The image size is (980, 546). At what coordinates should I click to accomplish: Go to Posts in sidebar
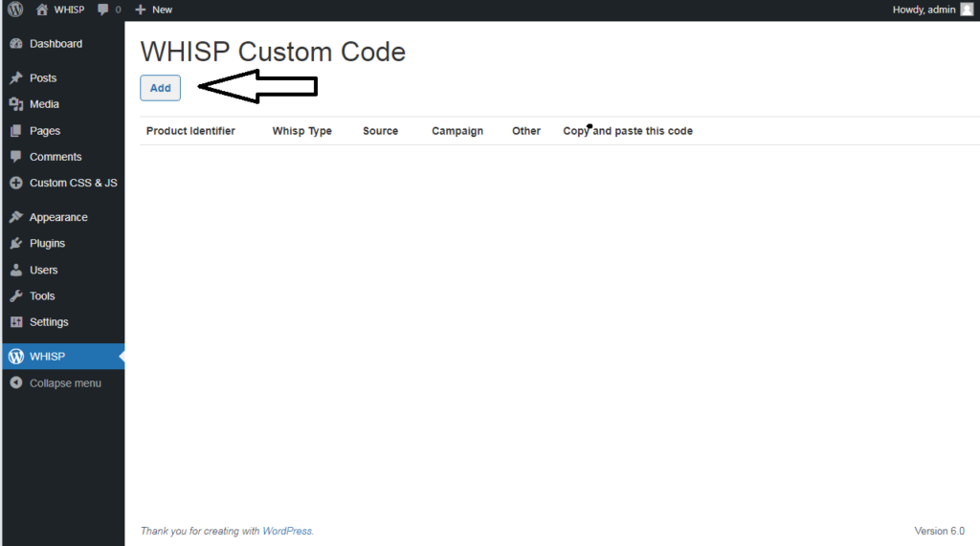(43, 78)
